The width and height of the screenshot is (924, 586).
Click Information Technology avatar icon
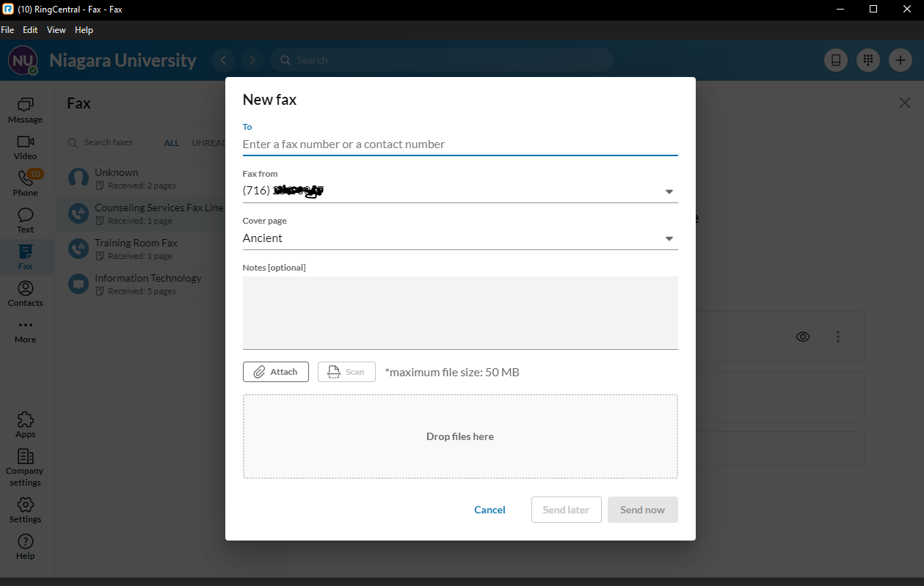pos(79,283)
